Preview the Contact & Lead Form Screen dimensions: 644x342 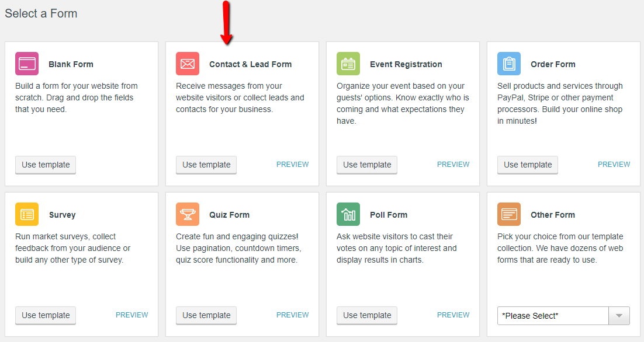pyautogui.click(x=292, y=164)
